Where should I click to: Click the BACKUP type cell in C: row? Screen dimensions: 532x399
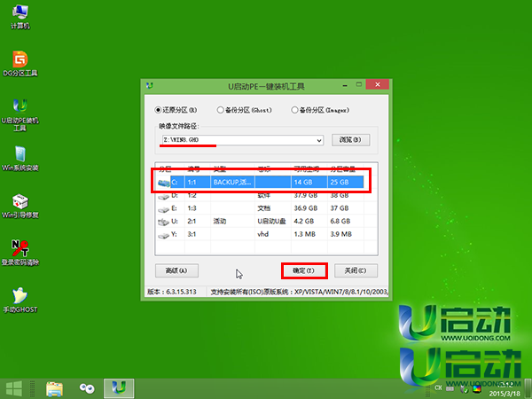232,182
